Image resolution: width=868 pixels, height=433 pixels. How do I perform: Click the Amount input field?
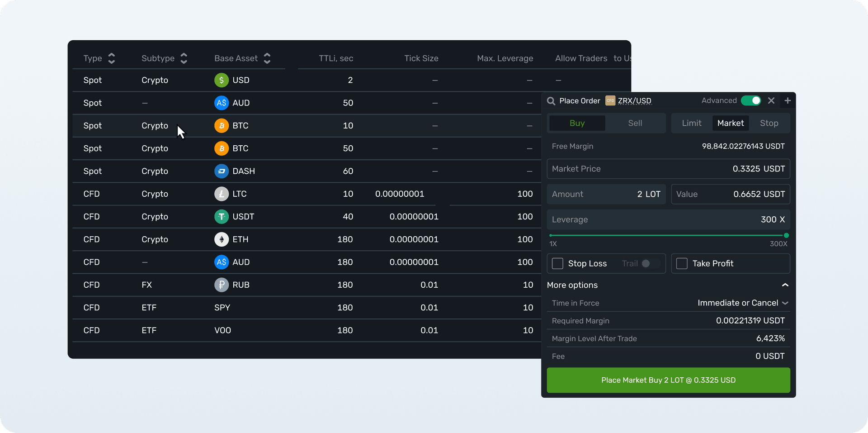(606, 194)
